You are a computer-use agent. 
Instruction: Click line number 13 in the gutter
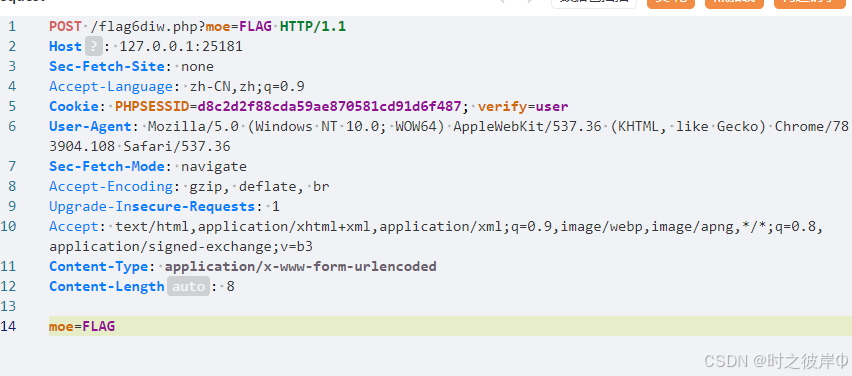(9, 306)
